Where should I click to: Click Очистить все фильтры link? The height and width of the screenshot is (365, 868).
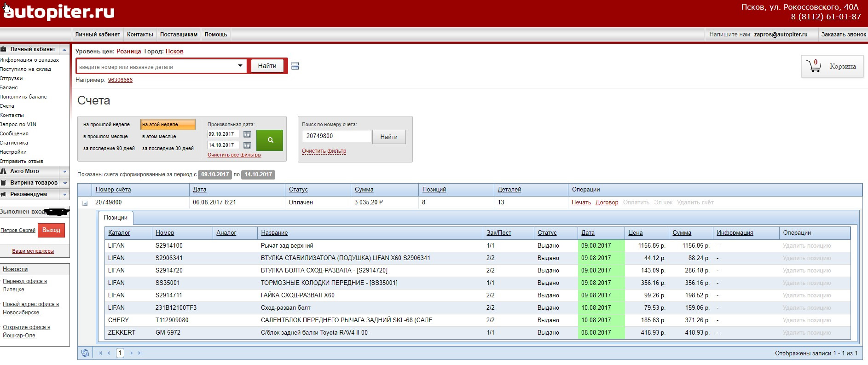tap(234, 155)
